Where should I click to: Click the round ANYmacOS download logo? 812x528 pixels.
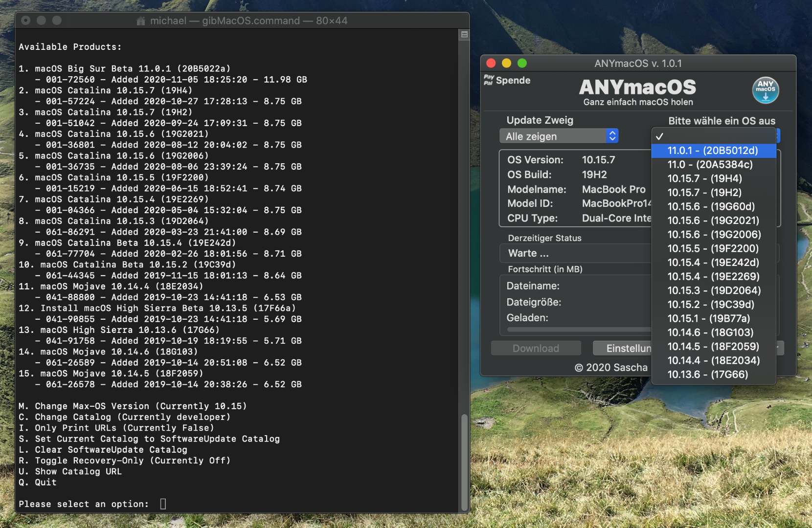765,90
